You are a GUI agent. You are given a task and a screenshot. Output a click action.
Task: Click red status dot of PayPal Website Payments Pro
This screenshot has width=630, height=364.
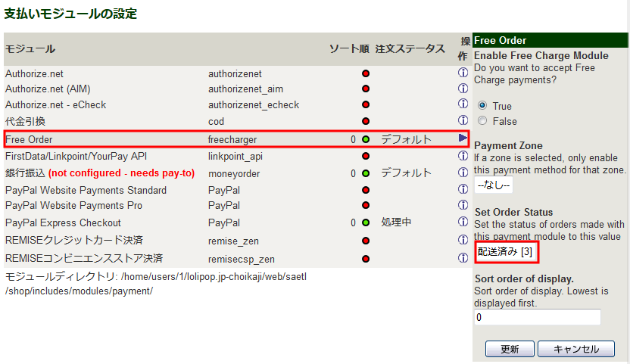tap(366, 205)
